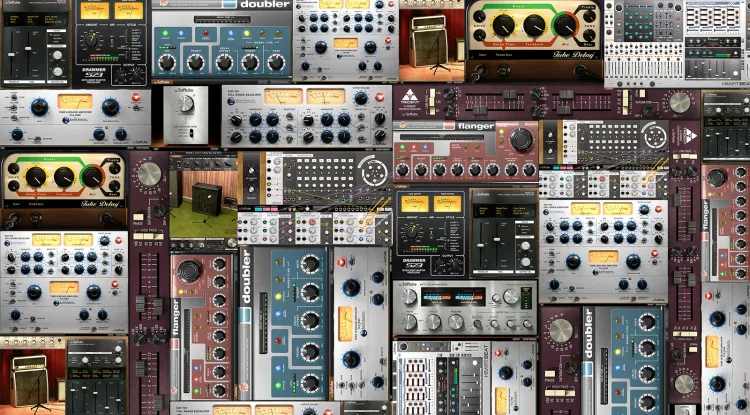750x415 pixels.
Task: Click Gain Reduction knob on standalone horizontal TLA-100A
Action: click(110, 107)
